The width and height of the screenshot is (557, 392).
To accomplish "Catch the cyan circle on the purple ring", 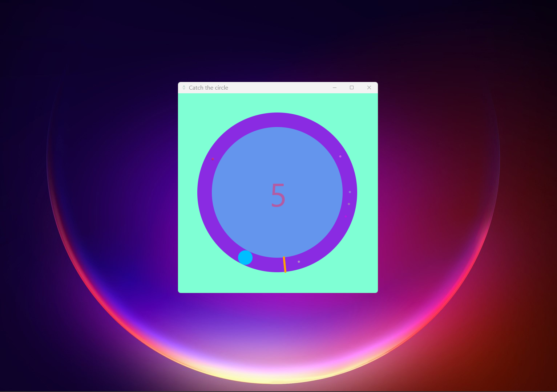I will pyautogui.click(x=245, y=257).
